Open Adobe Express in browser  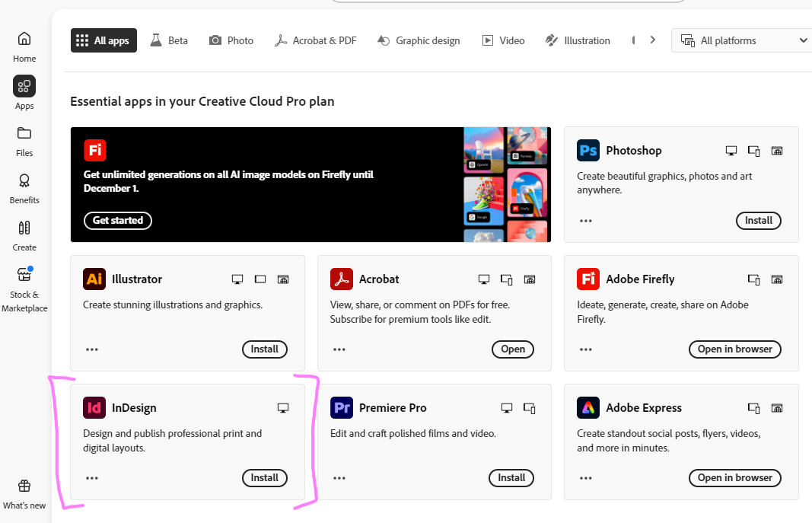pos(735,478)
